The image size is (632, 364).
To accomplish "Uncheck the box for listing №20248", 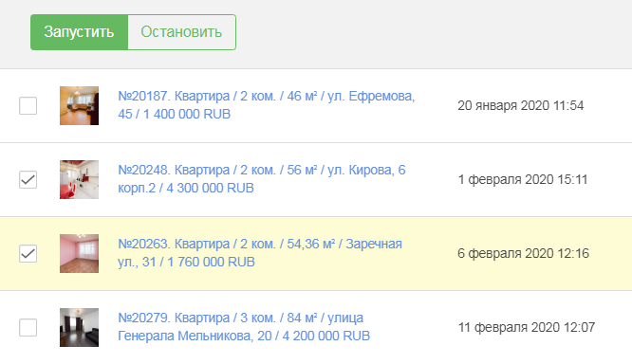I will tap(28, 179).
